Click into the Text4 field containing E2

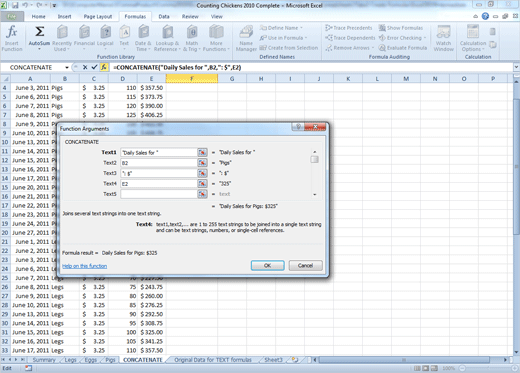159,184
